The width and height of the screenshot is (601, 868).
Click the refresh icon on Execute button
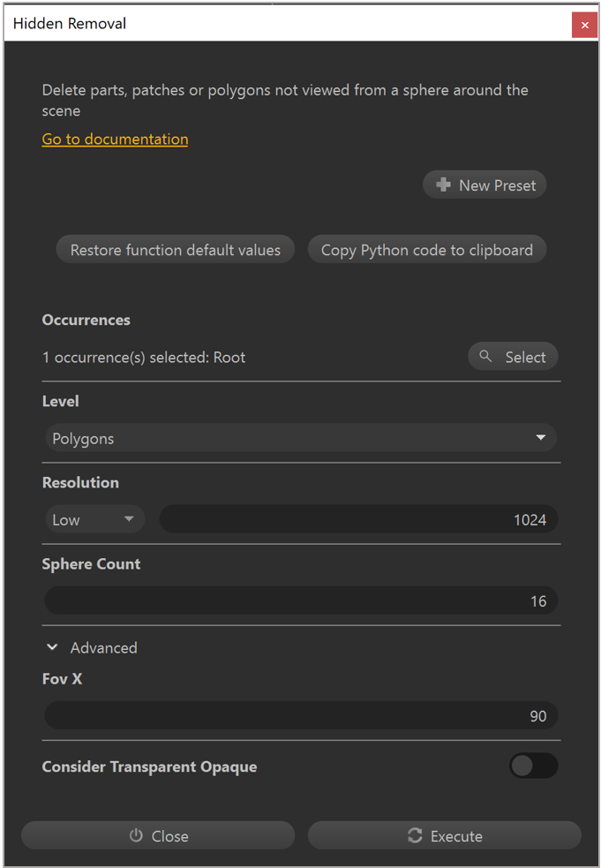point(415,835)
